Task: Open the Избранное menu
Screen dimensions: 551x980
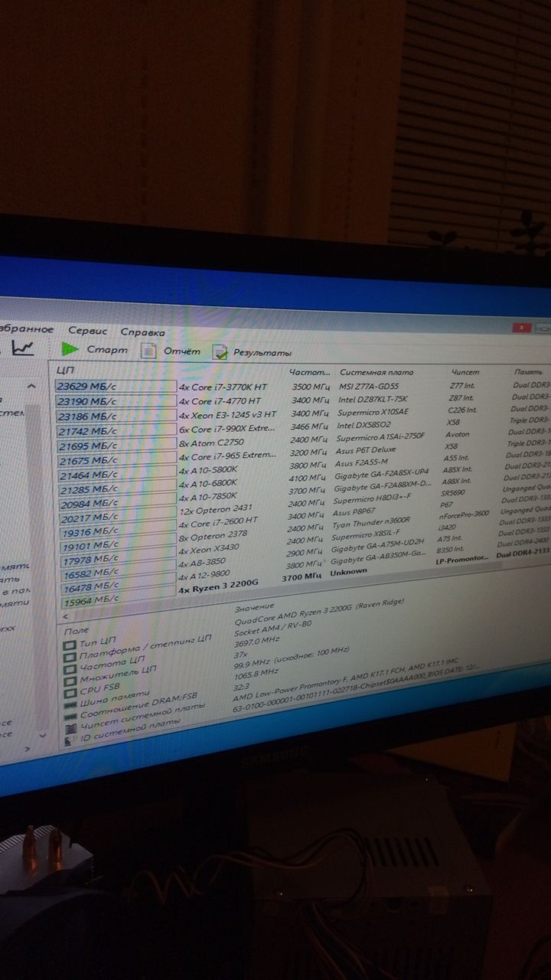Action: (x=26, y=329)
